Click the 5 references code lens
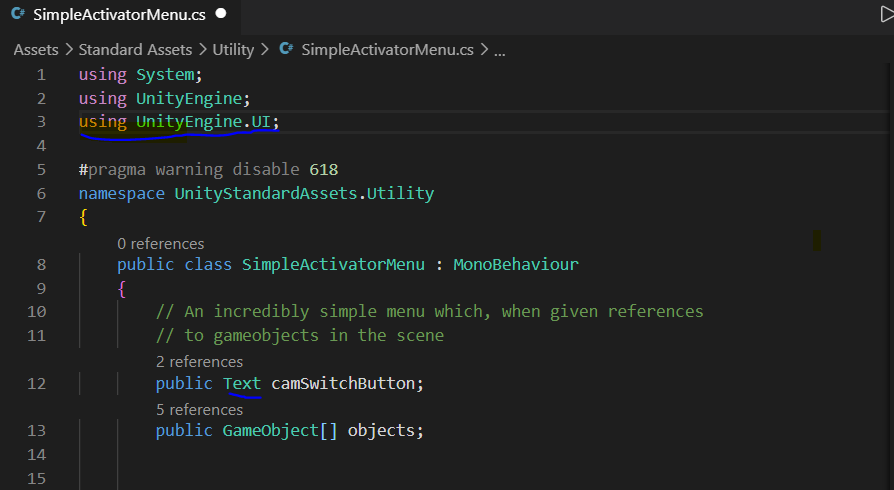This screenshot has width=894, height=490. tap(200, 410)
